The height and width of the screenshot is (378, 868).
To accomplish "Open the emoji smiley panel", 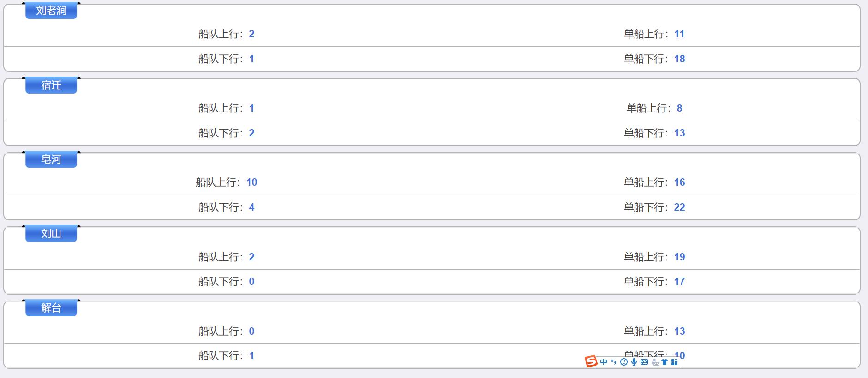I will pos(624,362).
